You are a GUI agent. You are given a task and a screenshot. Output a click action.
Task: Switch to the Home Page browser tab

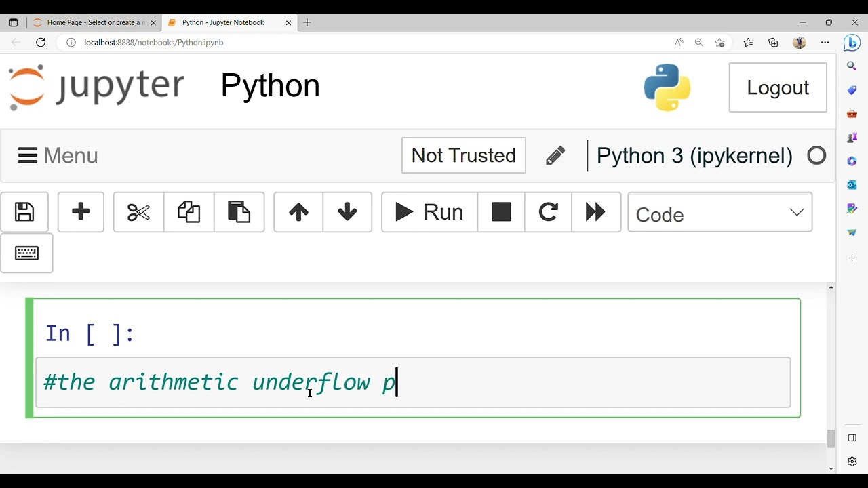tap(94, 22)
